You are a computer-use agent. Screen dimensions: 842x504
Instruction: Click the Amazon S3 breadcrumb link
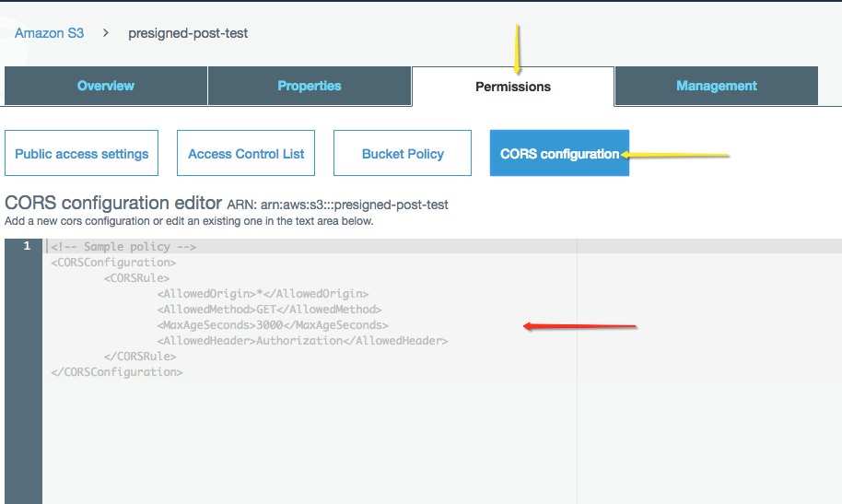(49, 33)
